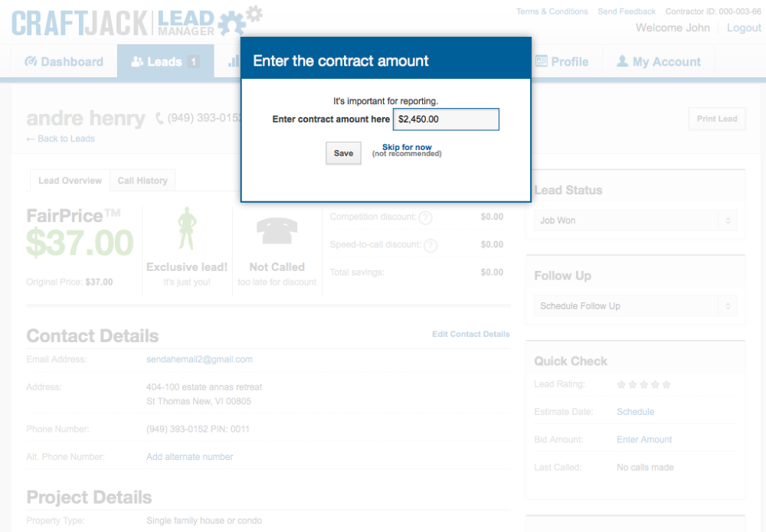766x532 pixels.
Task: Click the contract amount input field
Action: click(x=446, y=119)
